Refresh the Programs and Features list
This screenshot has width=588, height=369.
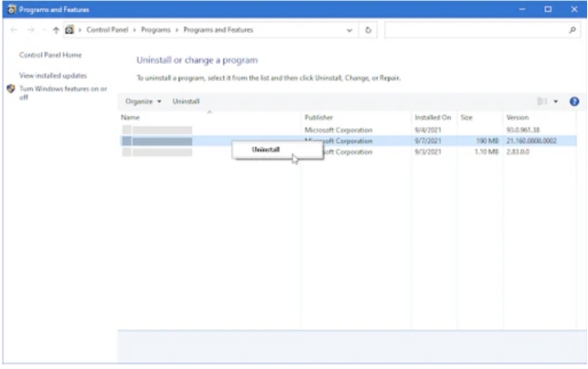[368, 30]
